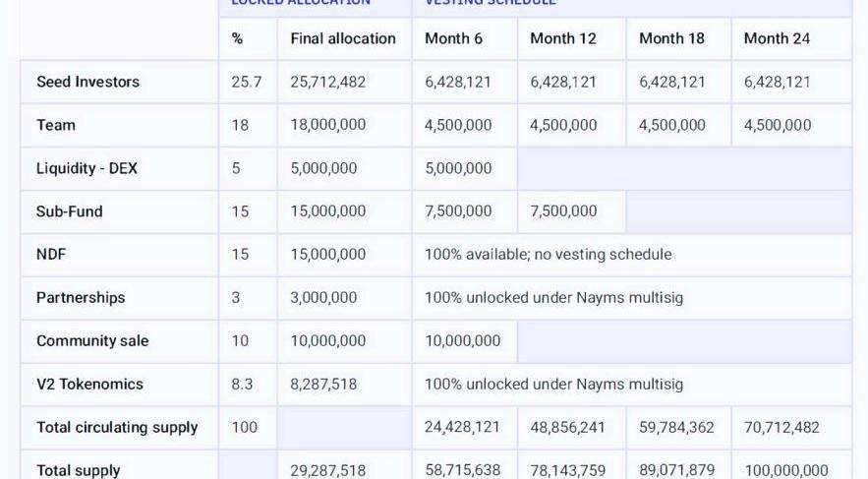Click the Month 12 column header
This screenshot has height=479, width=868.
[x=563, y=38]
